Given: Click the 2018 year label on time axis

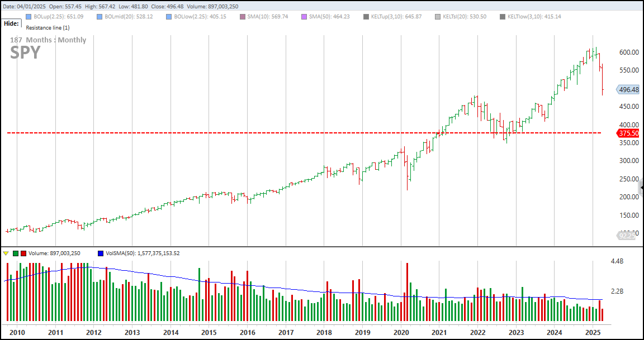Looking at the screenshot, I should pyautogui.click(x=324, y=332).
